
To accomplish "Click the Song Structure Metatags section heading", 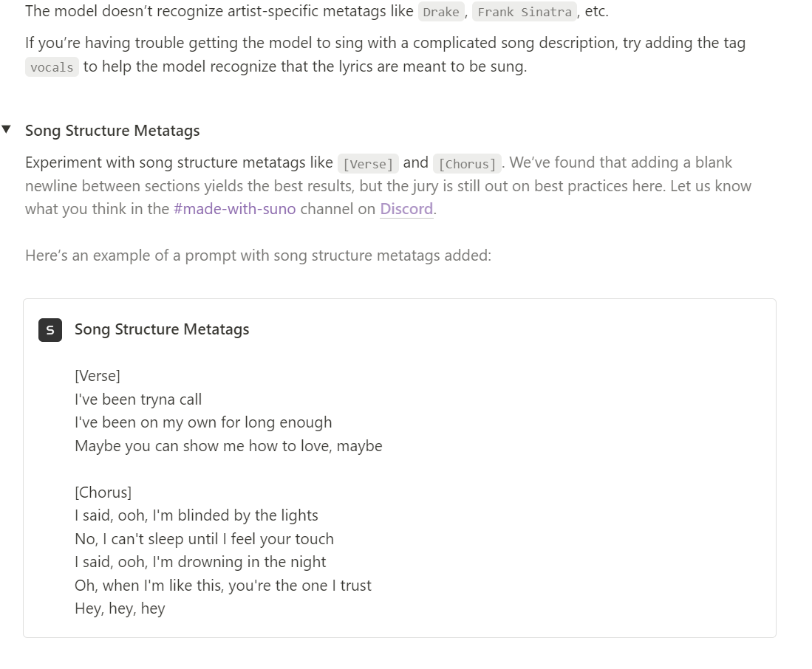I will point(112,131).
